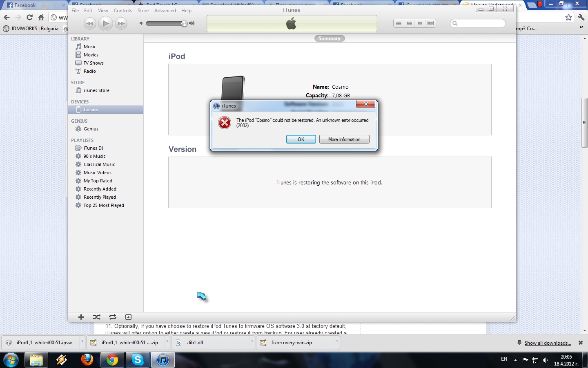Click the add playlist plus button
This screenshot has width=588, height=368.
(81, 317)
